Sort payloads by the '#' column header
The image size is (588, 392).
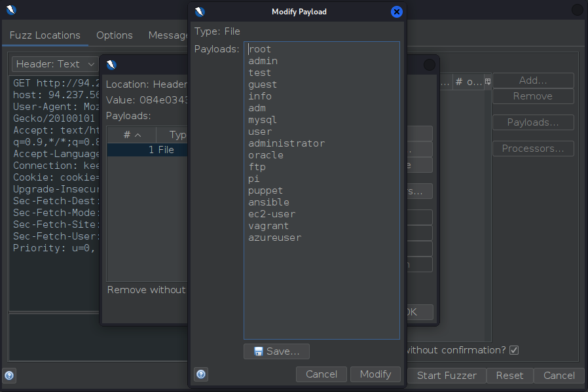click(132, 135)
